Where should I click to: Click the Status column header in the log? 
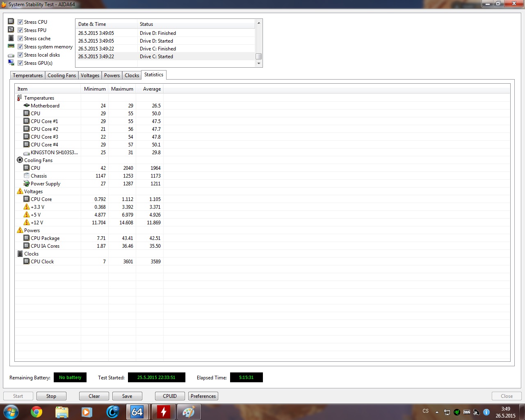point(196,24)
